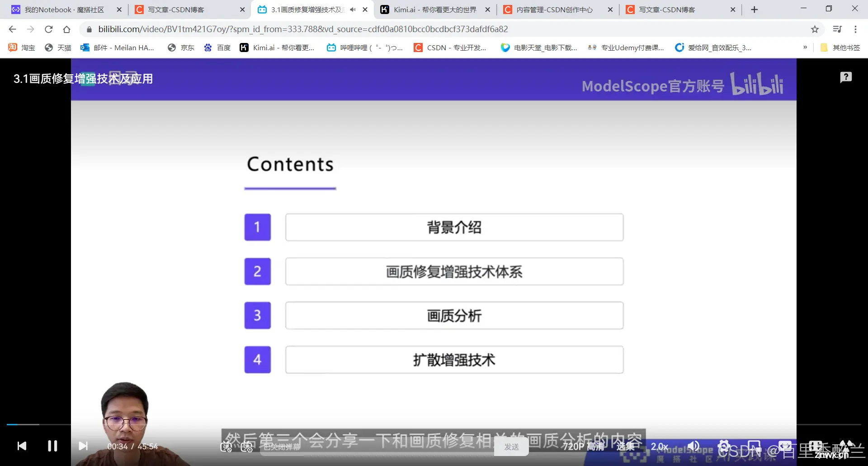The height and width of the screenshot is (466, 868).
Task: Open the 专业Udemy付费课 bookmark
Action: coord(626,48)
